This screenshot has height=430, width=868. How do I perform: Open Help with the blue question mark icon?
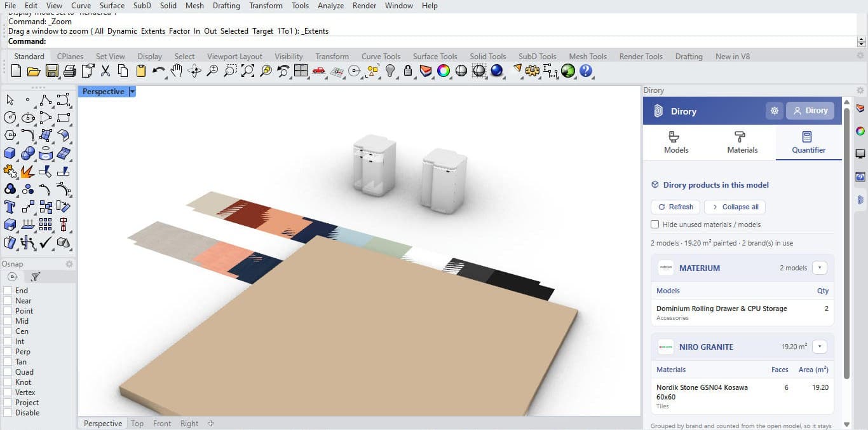click(586, 71)
